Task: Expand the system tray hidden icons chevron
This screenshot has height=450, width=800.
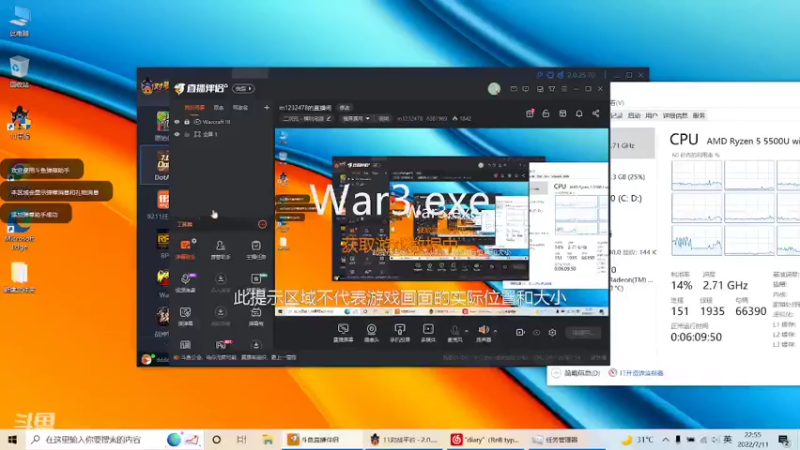Action: click(x=665, y=439)
